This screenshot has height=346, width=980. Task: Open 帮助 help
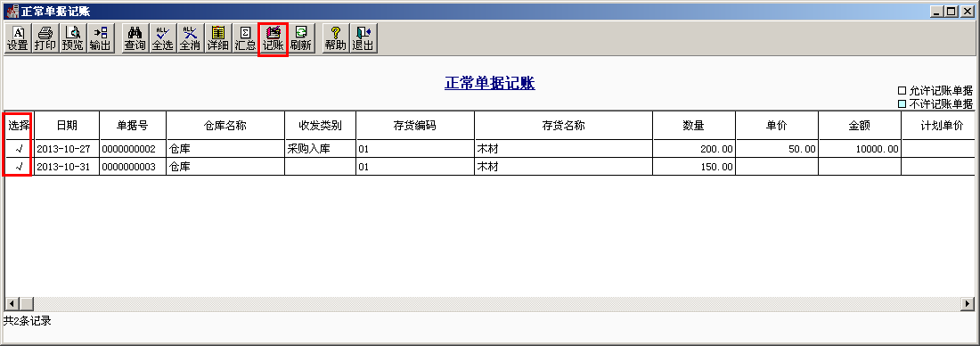[x=336, y=39]
